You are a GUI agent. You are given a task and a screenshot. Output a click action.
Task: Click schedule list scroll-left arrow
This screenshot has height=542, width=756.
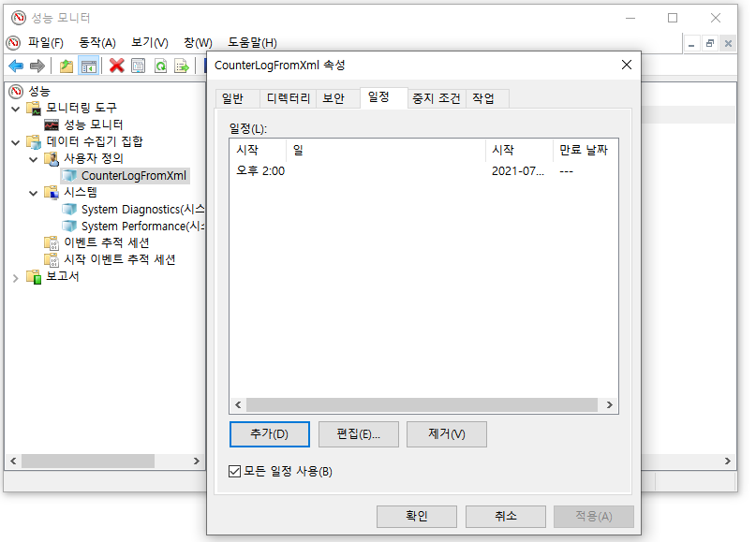(238, 404)
